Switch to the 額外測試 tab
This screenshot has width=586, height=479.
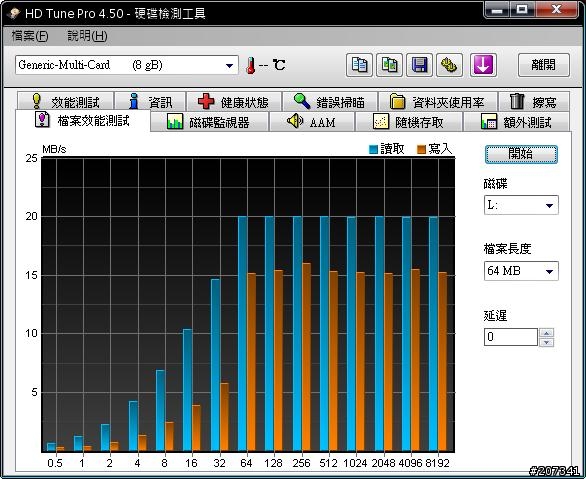(x=516, y=122)
